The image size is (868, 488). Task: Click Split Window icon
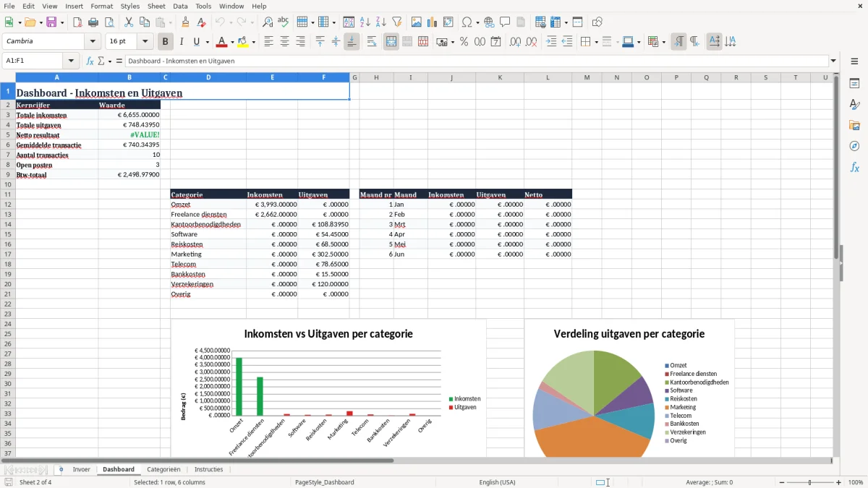point(577,22)
